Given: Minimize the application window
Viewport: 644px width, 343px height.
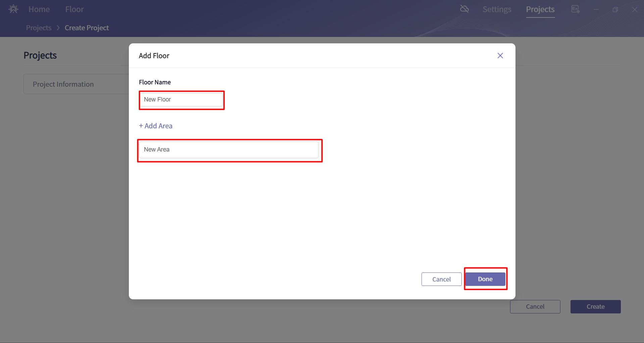Looking at the screenshot, I should click(x=596, y=10).
